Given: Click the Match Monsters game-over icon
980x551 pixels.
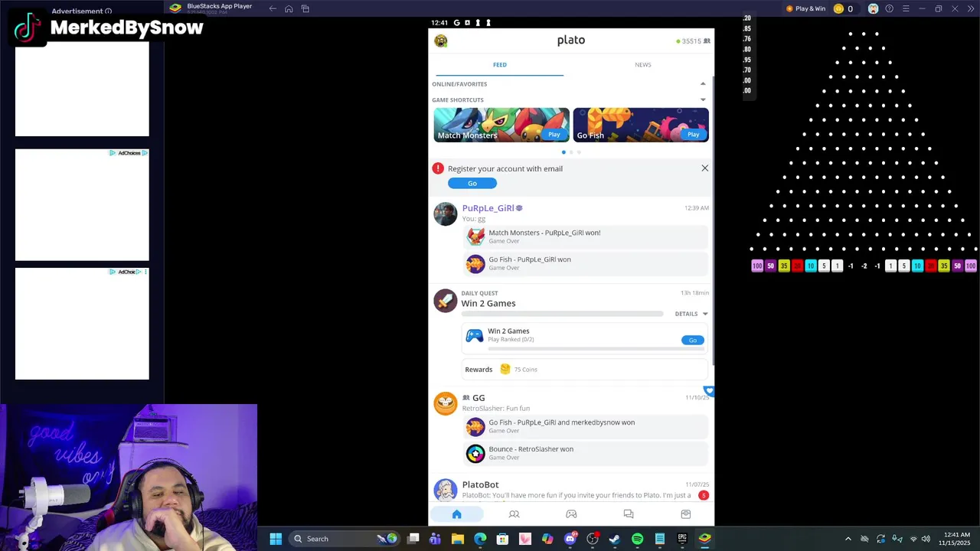Looking at the screenshot, I should pos(475,236).
